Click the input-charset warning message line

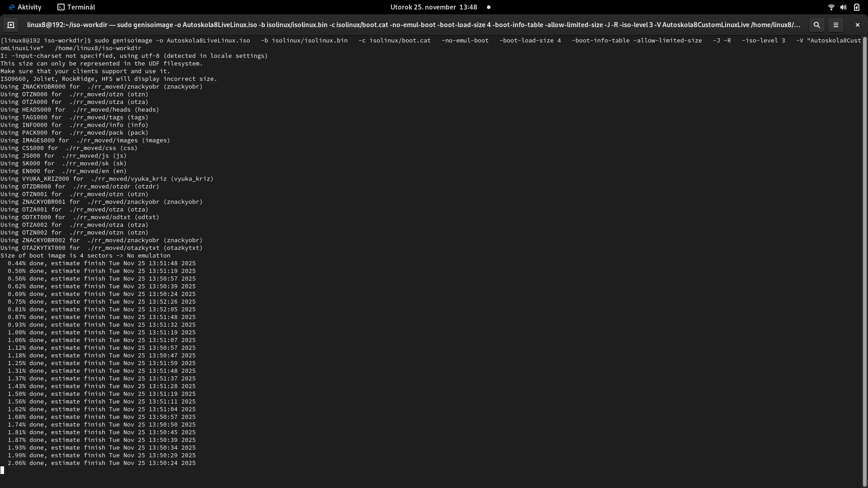(134, 56)
